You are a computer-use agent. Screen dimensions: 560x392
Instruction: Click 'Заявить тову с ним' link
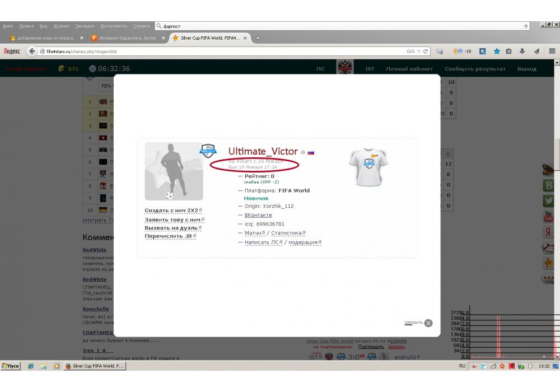[174, 220]
